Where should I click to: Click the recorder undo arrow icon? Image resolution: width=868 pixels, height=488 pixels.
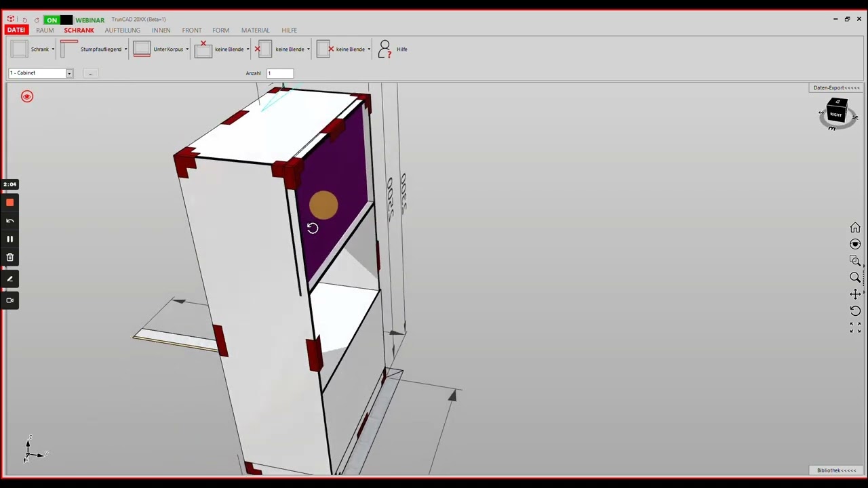point(9,221)
